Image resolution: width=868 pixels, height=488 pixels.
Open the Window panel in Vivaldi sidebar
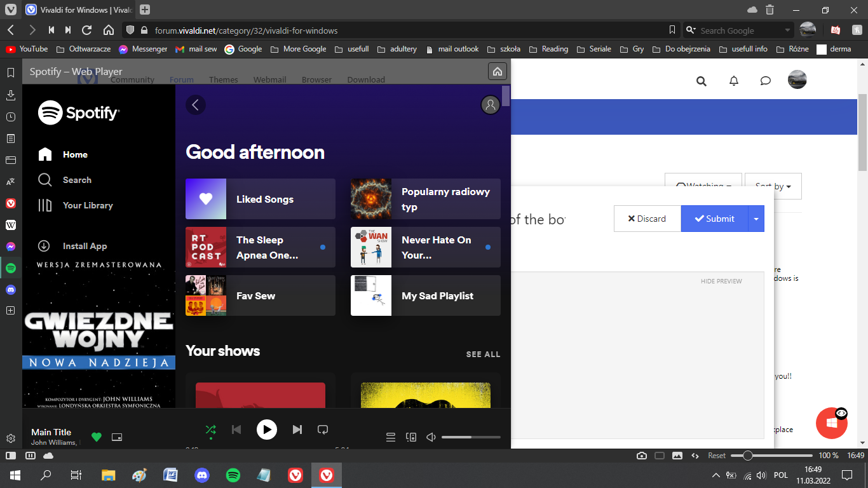click(x=11, y=160)
